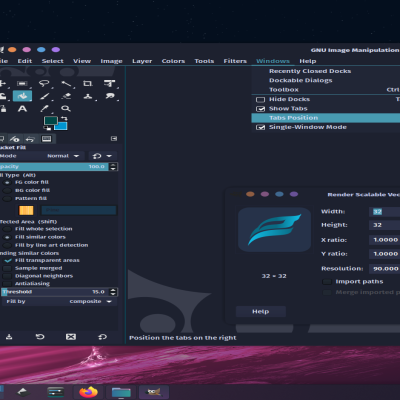Open the file manager from taskbar
The image size is (400, 400).
point(121,392)
